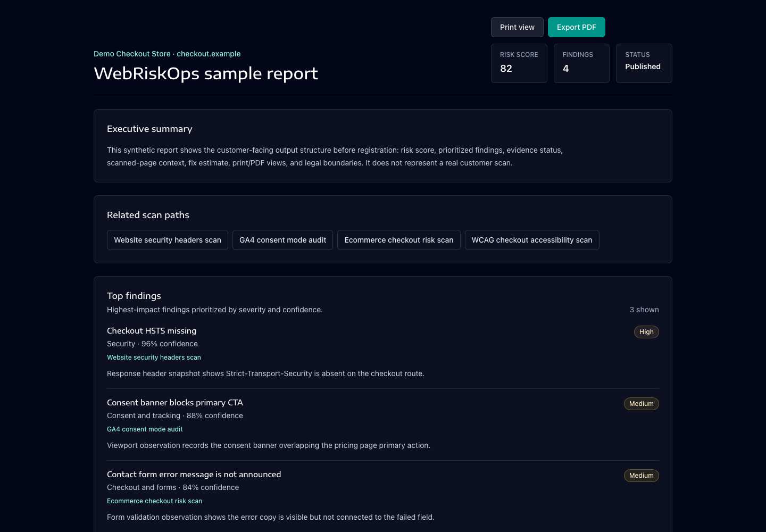Image resolution: width=766 pixels, height=532 pixels.
Task: Open WCAG checkout accessibility scan path
Action: pos(532,240)
